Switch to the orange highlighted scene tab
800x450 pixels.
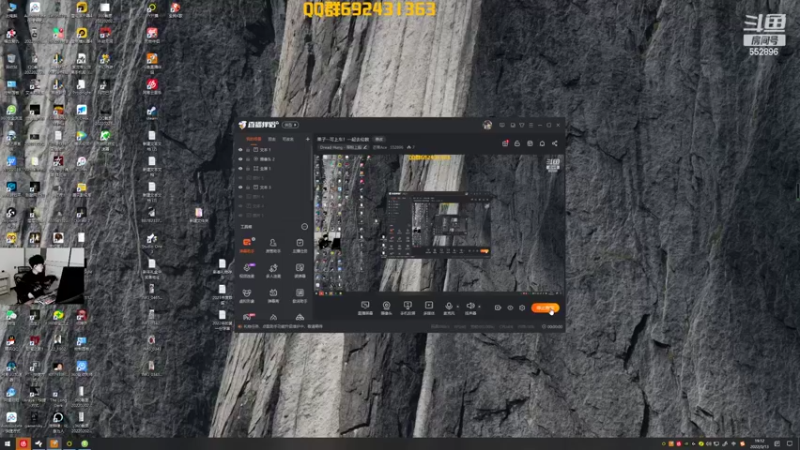click(x=254, y=139)
